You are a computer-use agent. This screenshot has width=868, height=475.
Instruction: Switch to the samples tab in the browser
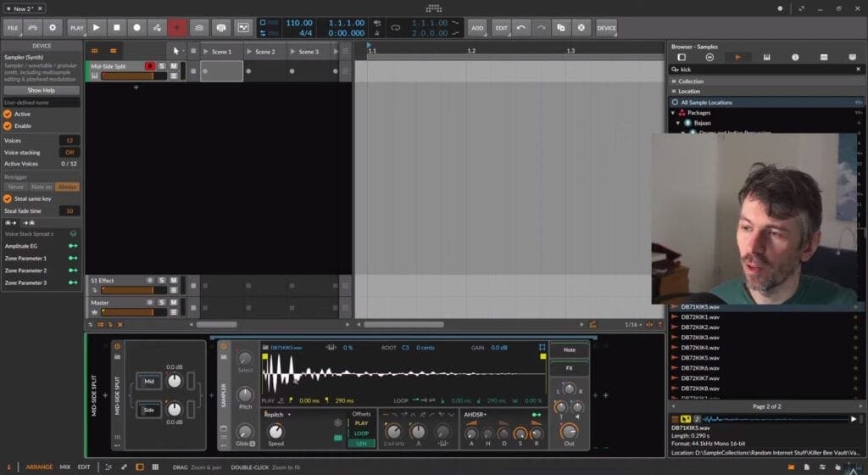(738, 57)
